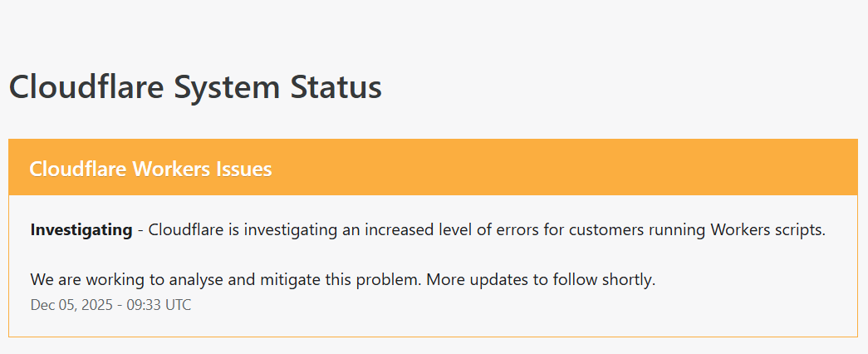Viewport: 868px width, 354px height.
Task: Click the blank space right of the timestamp
Action: (x=498, y=305)
